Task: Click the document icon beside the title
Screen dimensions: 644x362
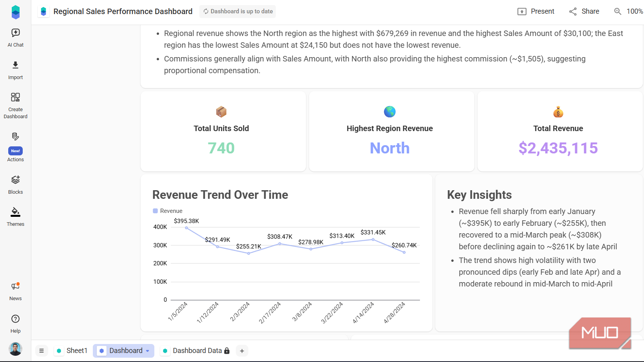Action: (x=43, y=11)
